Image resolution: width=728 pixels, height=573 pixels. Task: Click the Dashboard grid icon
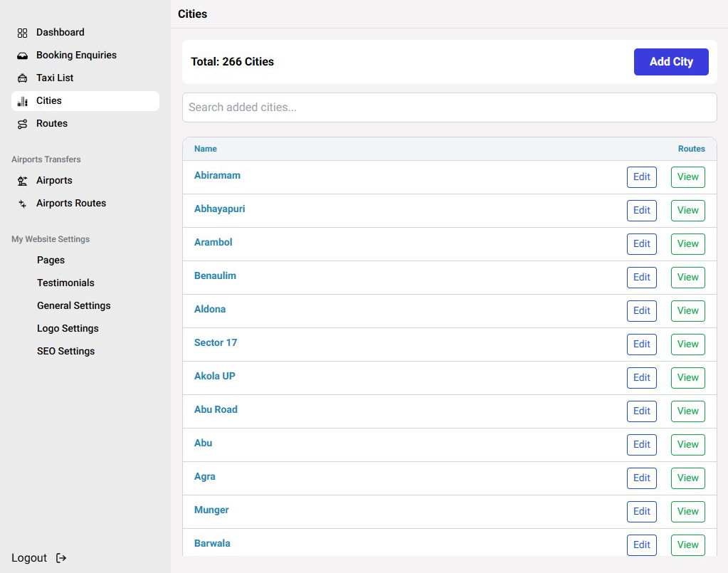(x=22, y=33)
